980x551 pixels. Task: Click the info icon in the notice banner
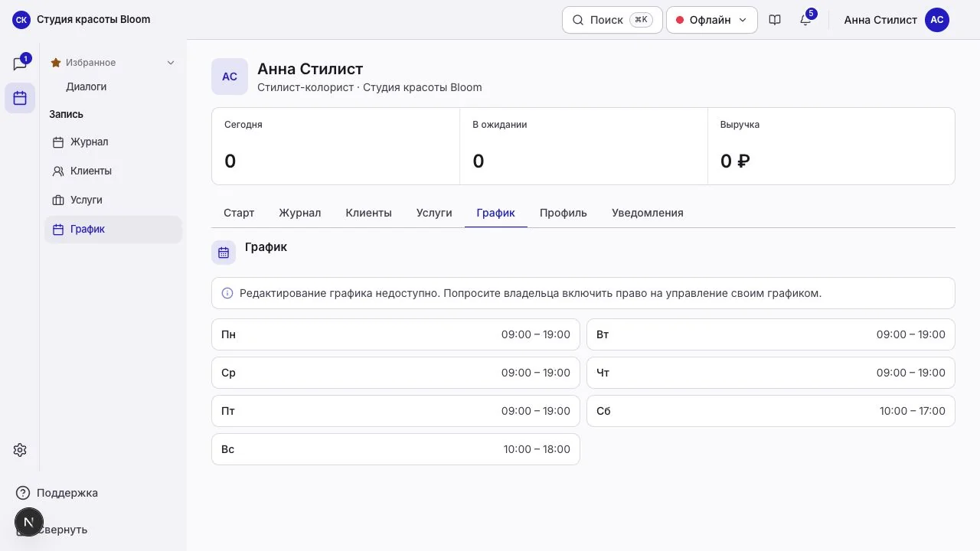click(227, 293)
